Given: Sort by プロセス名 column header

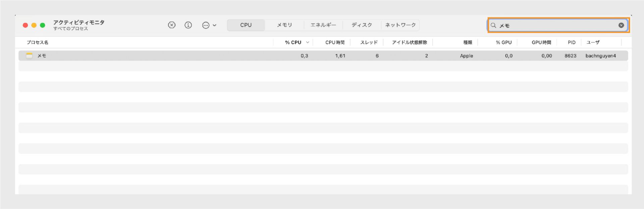Looking at the screenshot, I should coord(38,42).
